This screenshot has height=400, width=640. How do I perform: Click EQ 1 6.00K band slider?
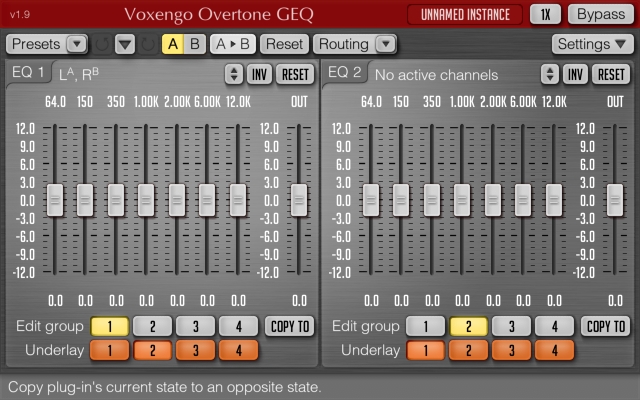tap(207, 200)
